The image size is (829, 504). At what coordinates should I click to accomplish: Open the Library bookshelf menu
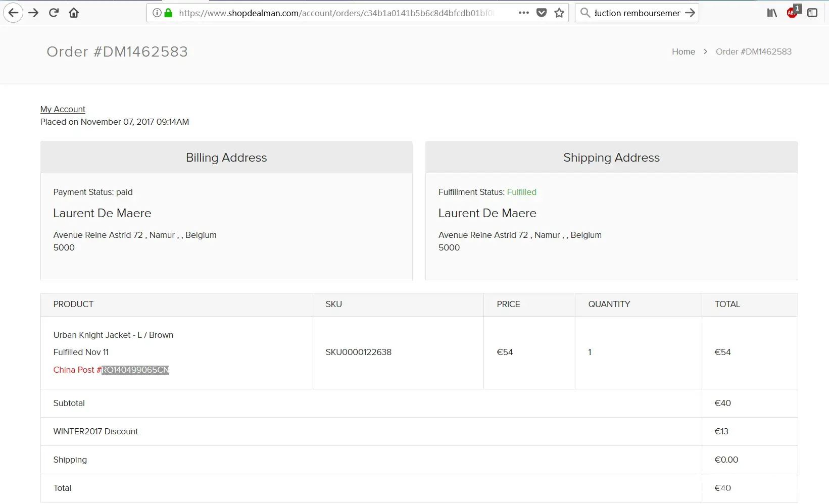pos(772,13)
